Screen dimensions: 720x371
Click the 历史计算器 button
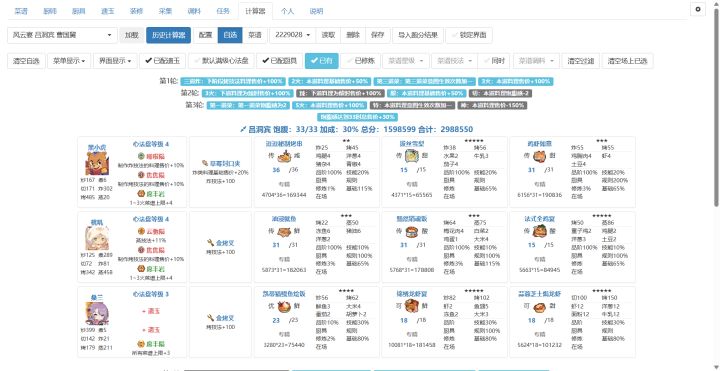point(169,35)
